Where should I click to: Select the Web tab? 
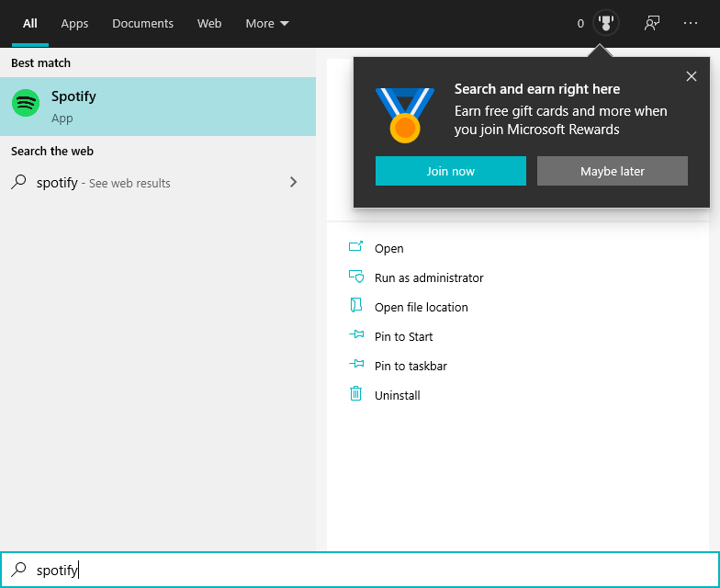click(x=209, y=23)
